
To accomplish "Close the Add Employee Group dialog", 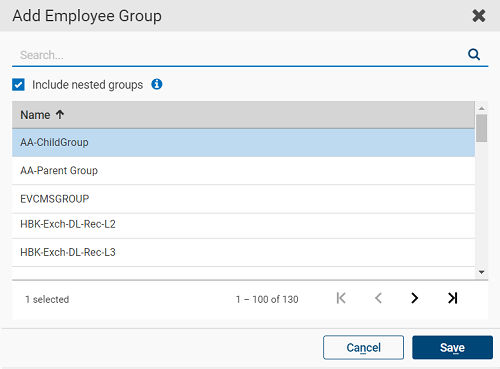I will coord(479,16).
